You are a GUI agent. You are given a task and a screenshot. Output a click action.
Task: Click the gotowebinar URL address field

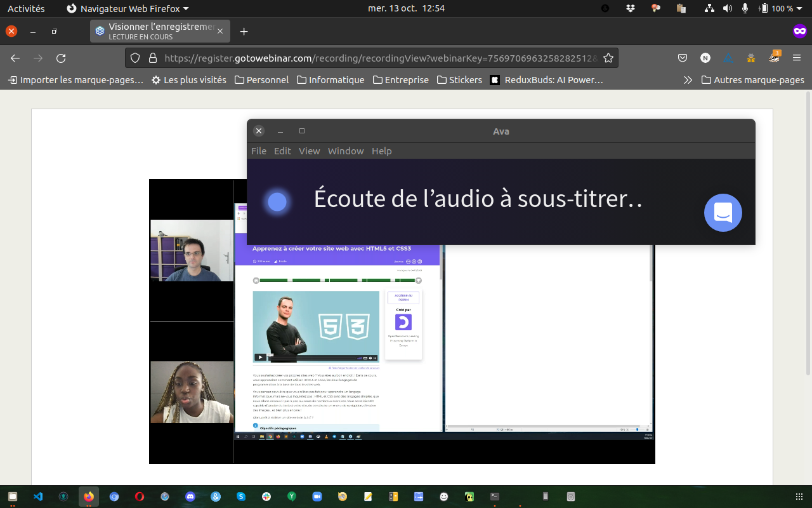click(x=381, y=58)
